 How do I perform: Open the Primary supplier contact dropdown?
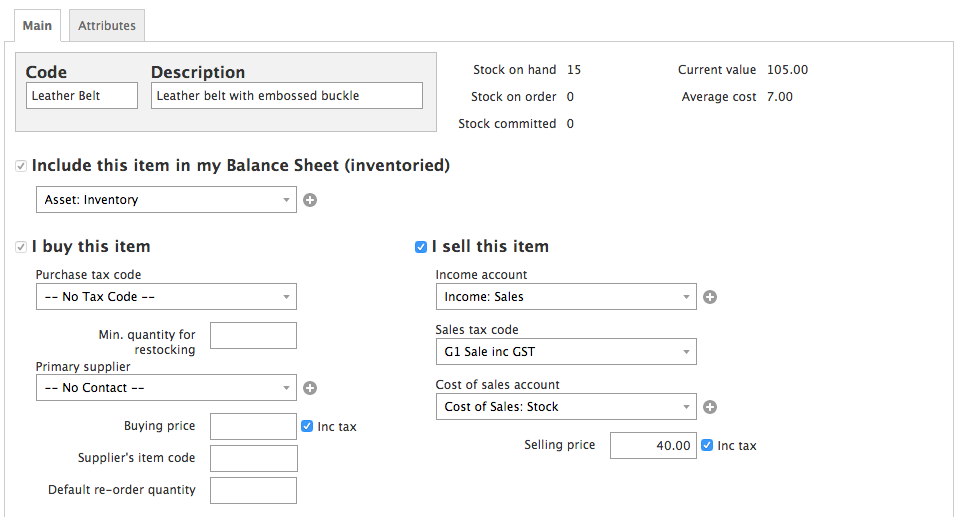(x=166, y=388)
